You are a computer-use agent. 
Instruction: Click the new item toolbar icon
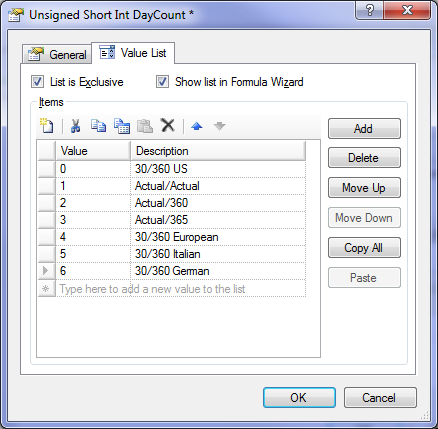47,126
